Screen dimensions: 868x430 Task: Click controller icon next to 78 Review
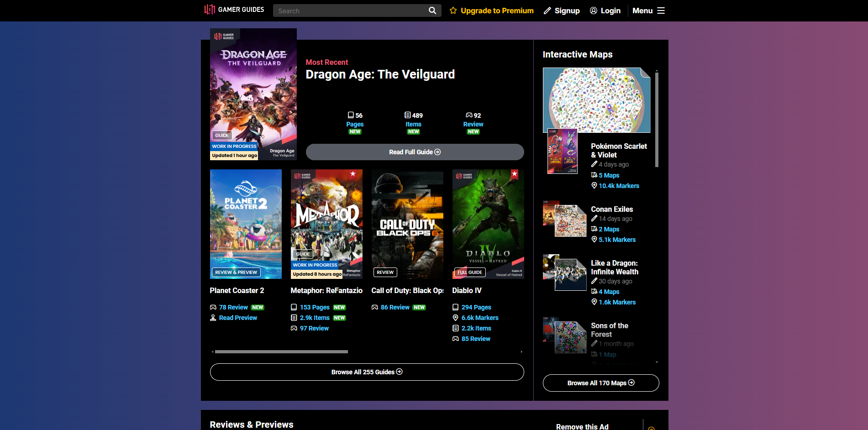tap(213, 307)
